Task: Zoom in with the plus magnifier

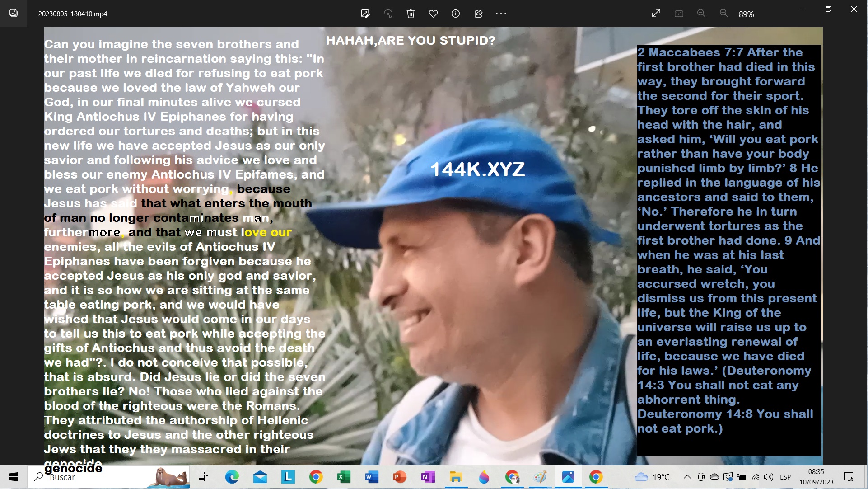Action: tap(723, 14)
